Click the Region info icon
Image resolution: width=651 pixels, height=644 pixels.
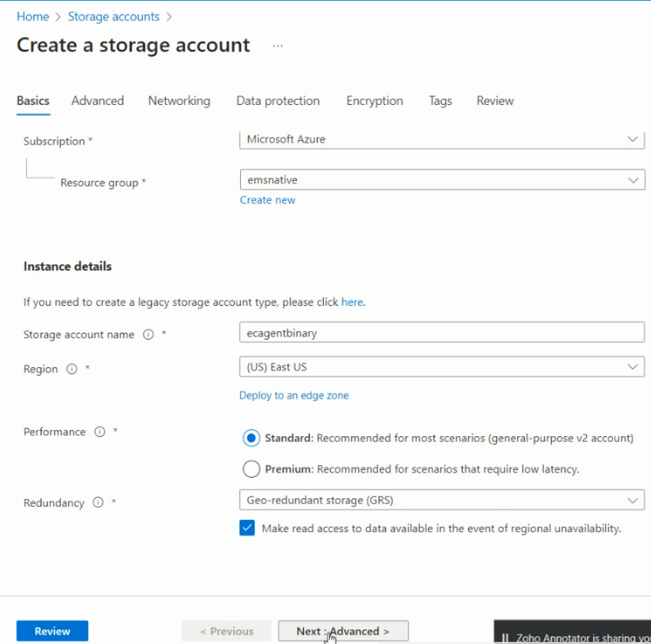click(x=72, y=369)
